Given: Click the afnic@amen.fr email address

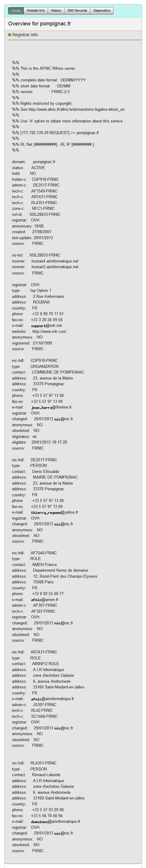Looking at the screenshot, I should coord(44,600).
